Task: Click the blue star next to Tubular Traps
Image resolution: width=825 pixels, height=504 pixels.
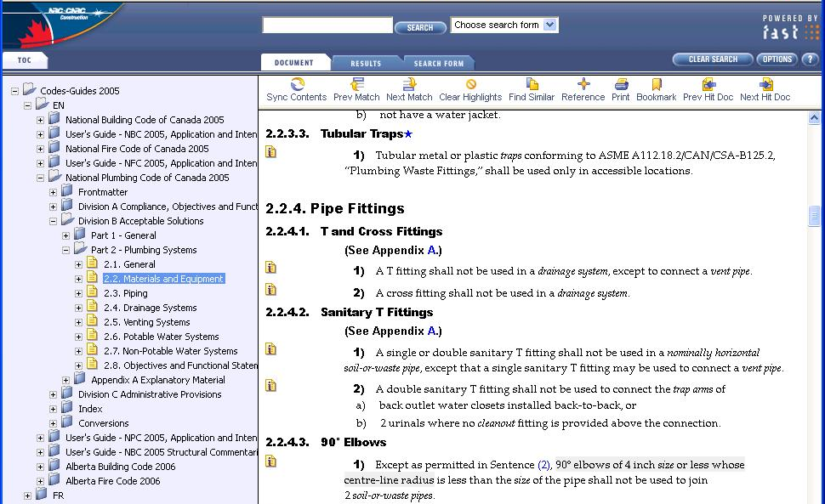Action: pyautogui.click(x=408, y=134)
